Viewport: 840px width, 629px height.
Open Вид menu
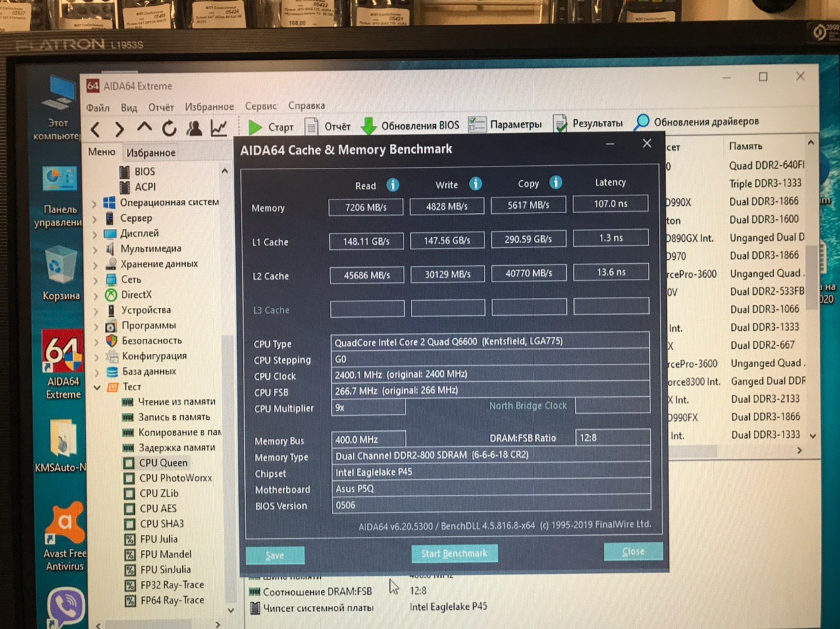pyautogui.click(x=129, y=107)
